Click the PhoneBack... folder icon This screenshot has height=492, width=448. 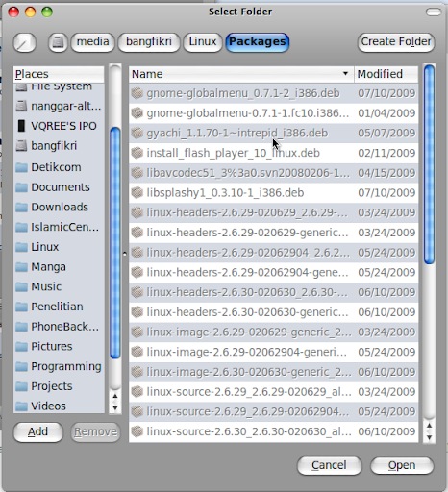(21, 327)
